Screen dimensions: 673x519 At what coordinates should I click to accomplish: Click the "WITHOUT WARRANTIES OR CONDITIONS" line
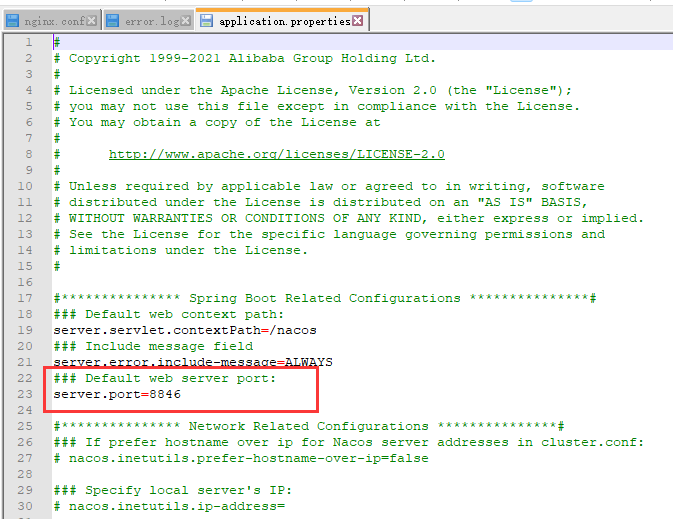[349, 218]
